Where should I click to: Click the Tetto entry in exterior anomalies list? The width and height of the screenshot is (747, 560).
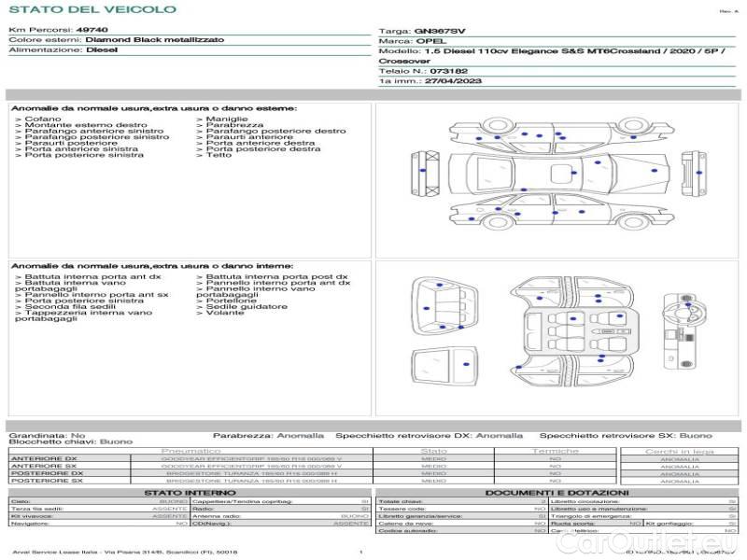coord(218,155)
